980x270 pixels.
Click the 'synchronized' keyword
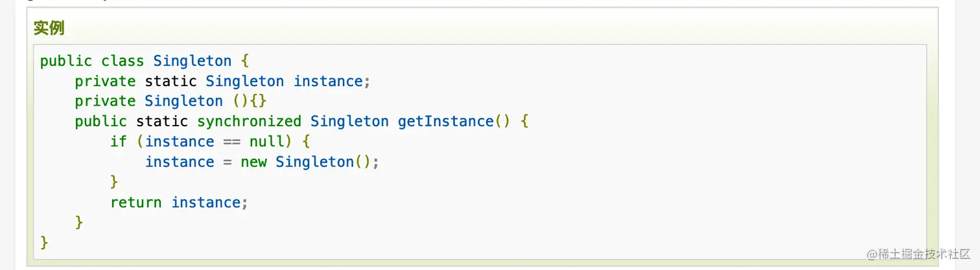coord(249,121)
